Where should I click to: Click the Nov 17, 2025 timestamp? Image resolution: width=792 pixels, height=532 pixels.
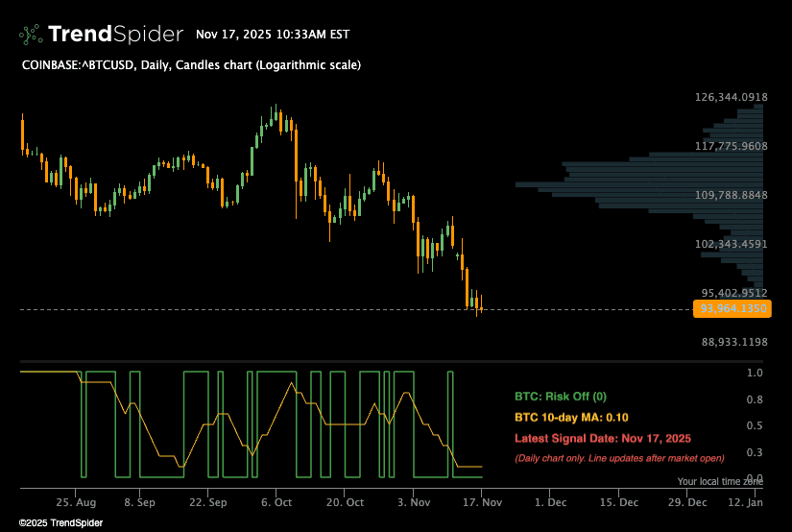coord(272,35)
